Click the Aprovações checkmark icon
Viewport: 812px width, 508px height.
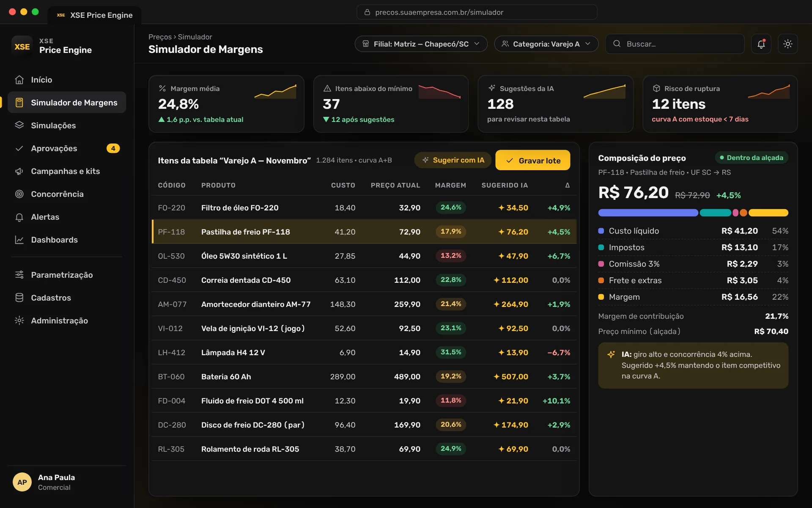coord(19,148)
